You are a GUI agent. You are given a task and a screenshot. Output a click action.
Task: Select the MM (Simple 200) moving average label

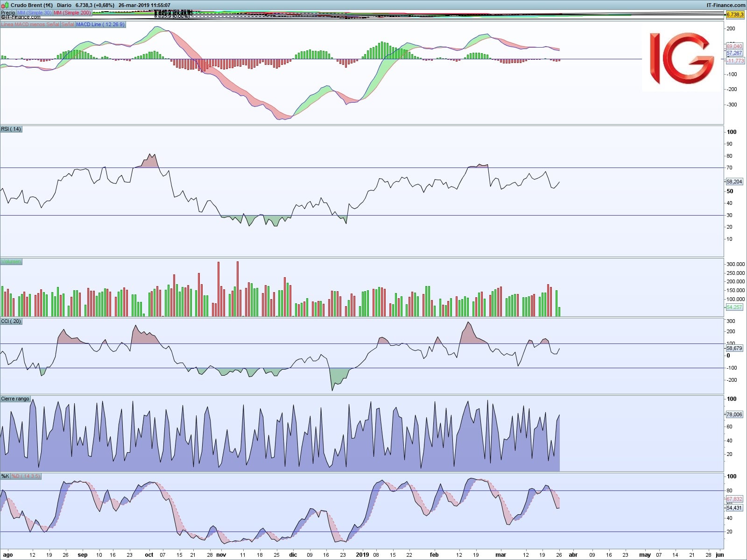coord(72,13)
